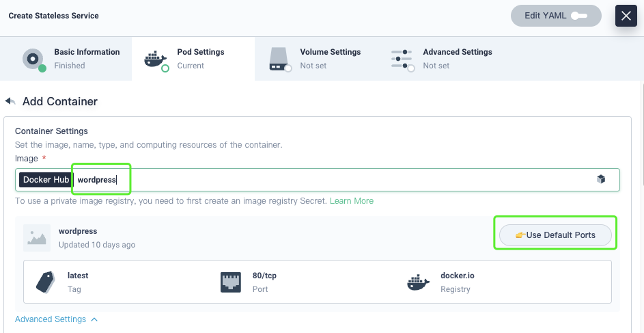Click the back arrow beside Add Container
644x333 pixels.
click(10, 101)
